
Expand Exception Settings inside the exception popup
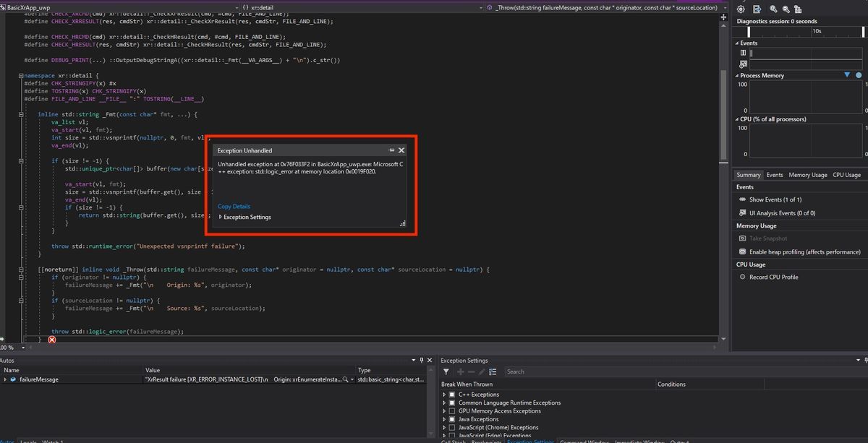click(223, 217)
